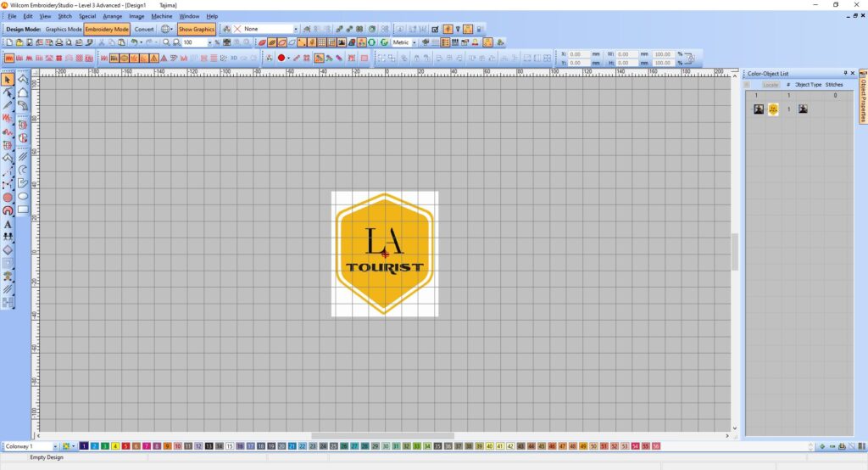
Task: Open the Image menu
Action: [136, 16]
